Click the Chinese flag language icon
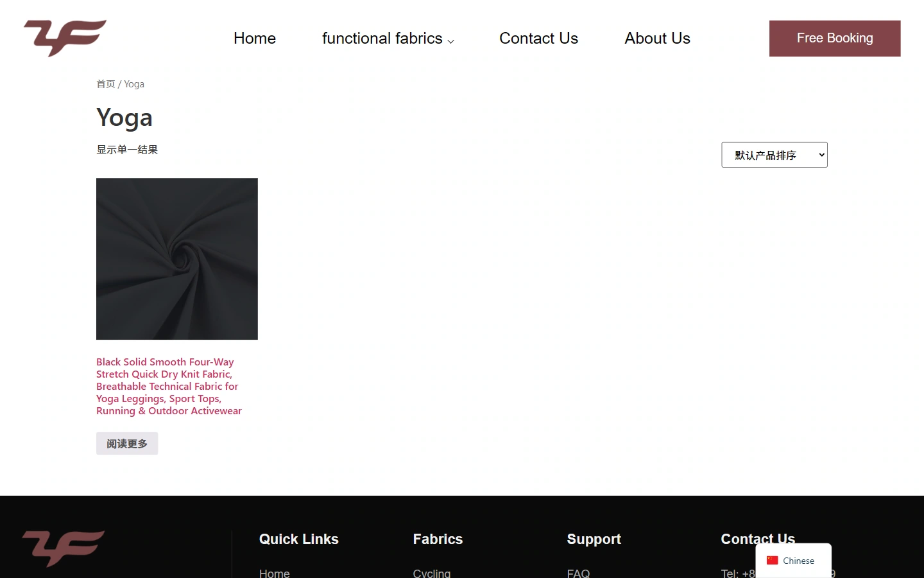 click(772, 561)
